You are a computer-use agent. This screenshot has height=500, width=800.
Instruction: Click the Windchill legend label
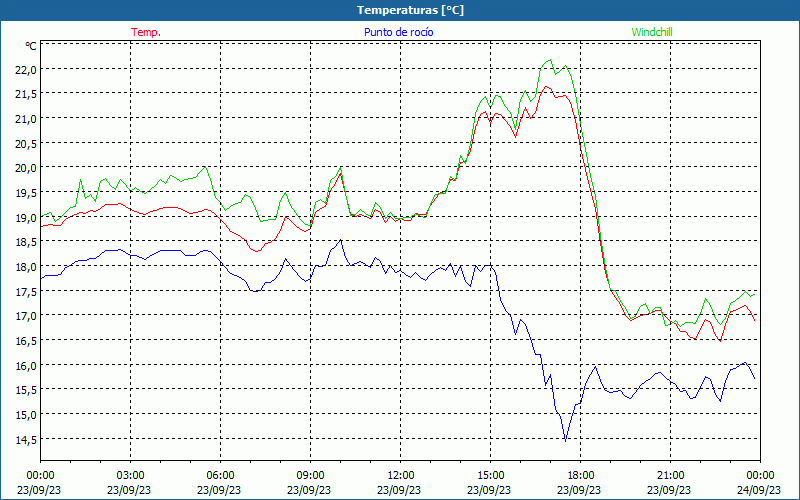652,32
